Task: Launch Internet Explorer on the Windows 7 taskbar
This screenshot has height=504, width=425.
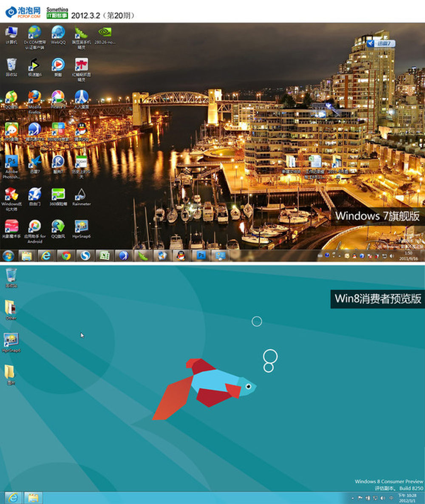Action: pyautogui.click(x=46, y=256)
